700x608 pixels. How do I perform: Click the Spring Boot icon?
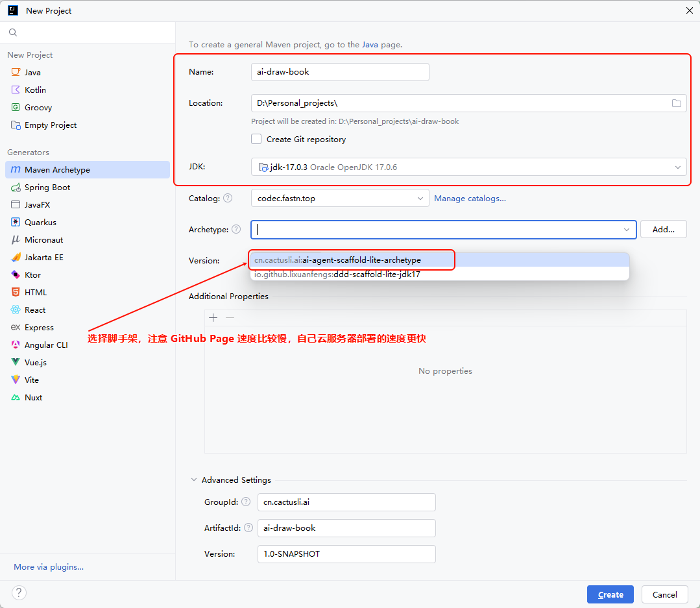tap(16, 187)
